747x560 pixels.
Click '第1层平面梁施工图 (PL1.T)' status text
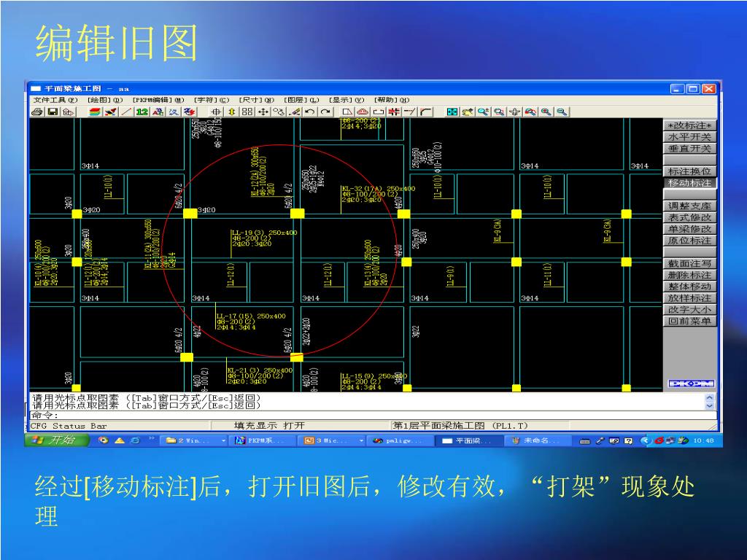coord(460,425)
